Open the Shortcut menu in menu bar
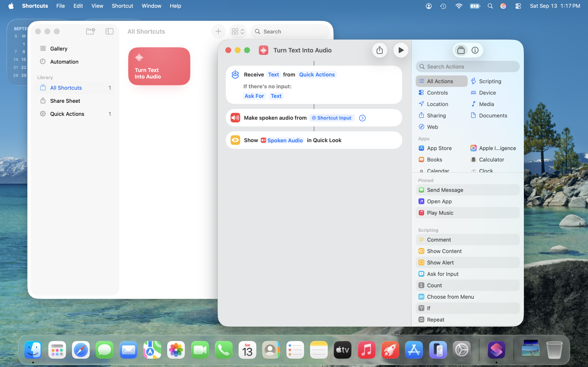The height and width of the screenshot is (367, 588). pos(122,6)
